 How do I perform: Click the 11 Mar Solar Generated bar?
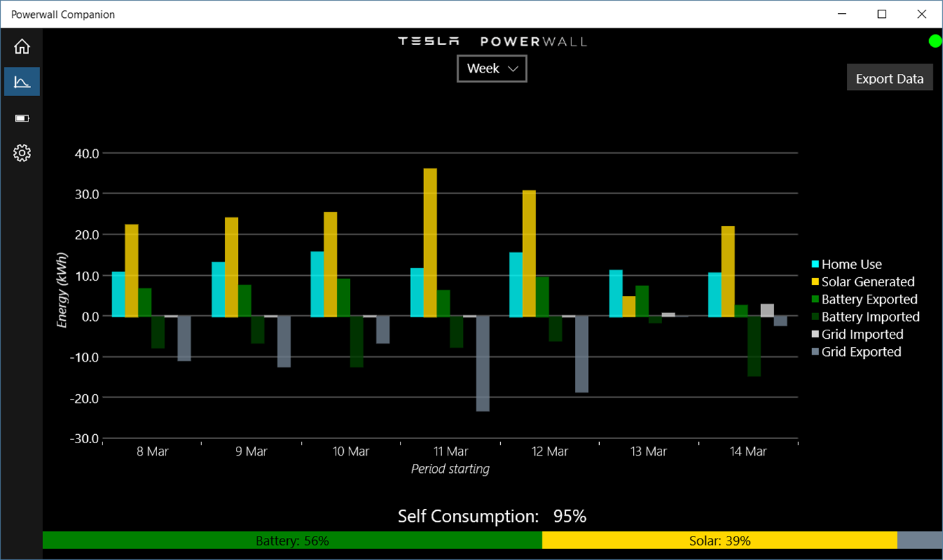(x=430, y=243)
